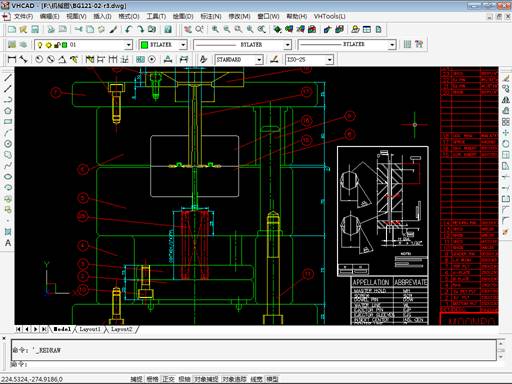Switch to the Layout1 tab

[x=90, y=329]
